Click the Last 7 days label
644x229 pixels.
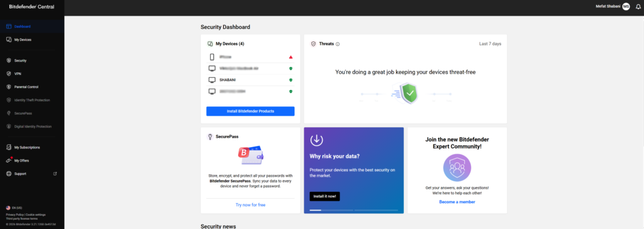(490, 43)
